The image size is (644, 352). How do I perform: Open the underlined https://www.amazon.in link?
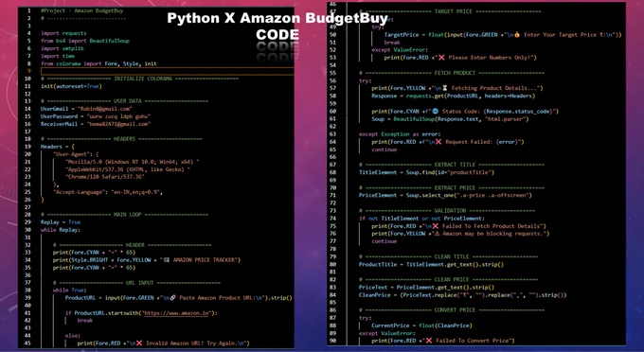pyautogui.click(x=176, y=313)
